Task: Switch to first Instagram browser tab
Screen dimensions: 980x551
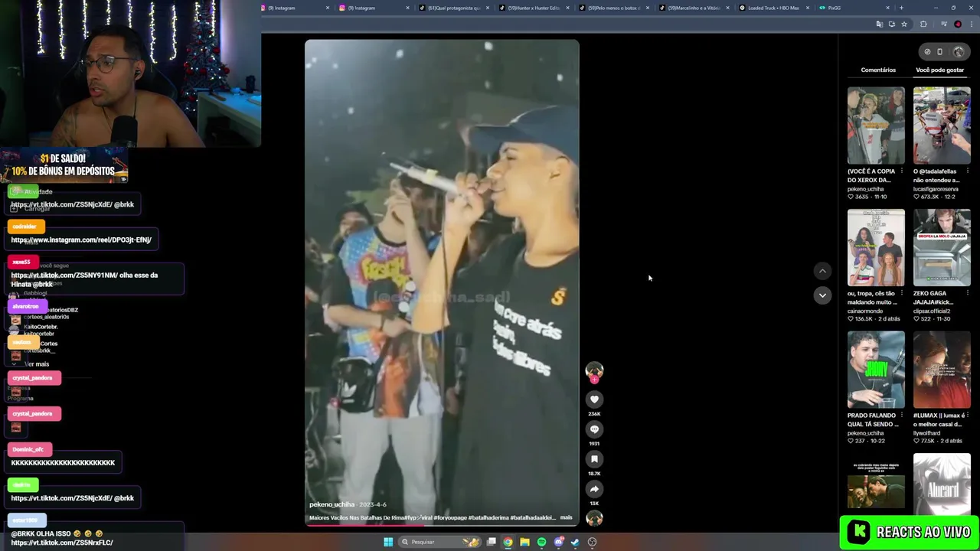Action: (x=295, y=8)
